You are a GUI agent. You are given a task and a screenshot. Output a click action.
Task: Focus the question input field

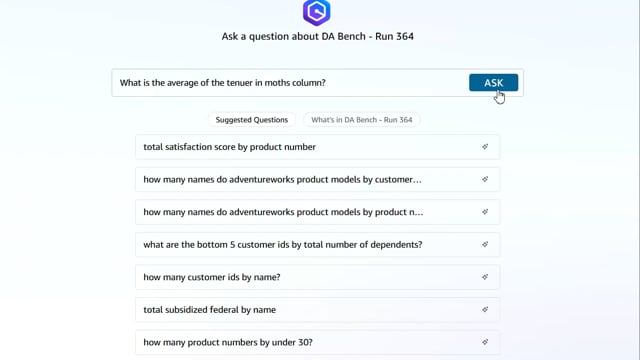pyautogui.click(x=290, y=83)
